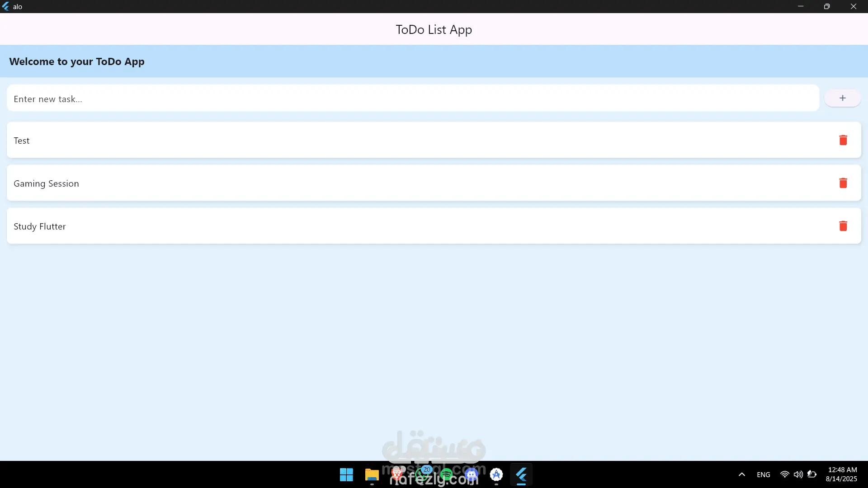
Task: Click the Flutter app taskbar icon
Action: click(x=521, y=474)
